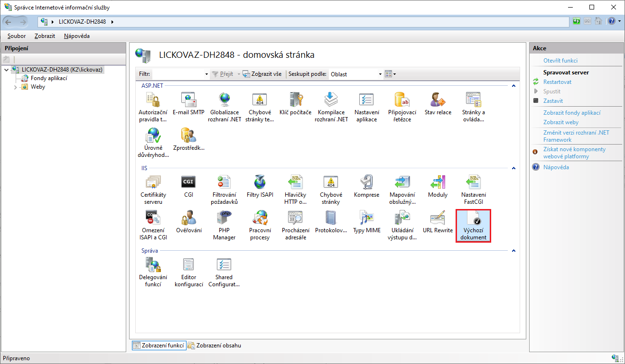The image size is (625, 364).
Task: Collapse the ASP.NET group section
Action: pos(513,86)
